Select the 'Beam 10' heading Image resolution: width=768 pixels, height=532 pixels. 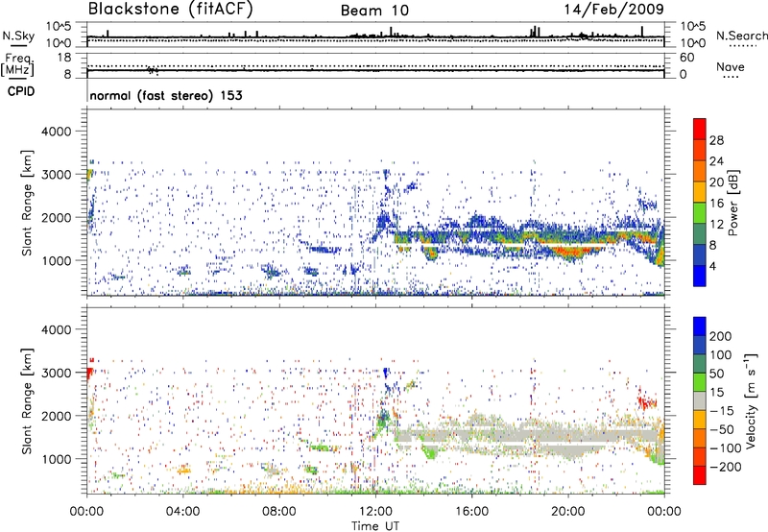click(x=374, y=11)
